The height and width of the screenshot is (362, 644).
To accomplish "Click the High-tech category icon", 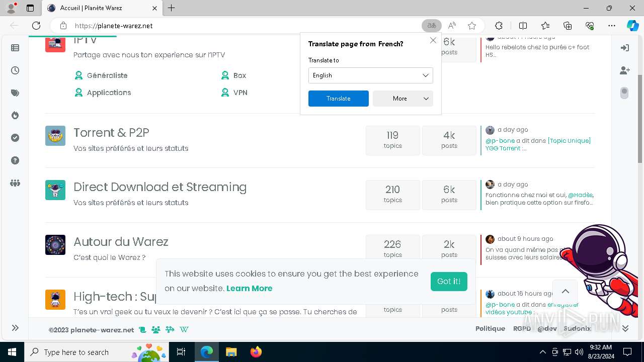I will 55,299.
